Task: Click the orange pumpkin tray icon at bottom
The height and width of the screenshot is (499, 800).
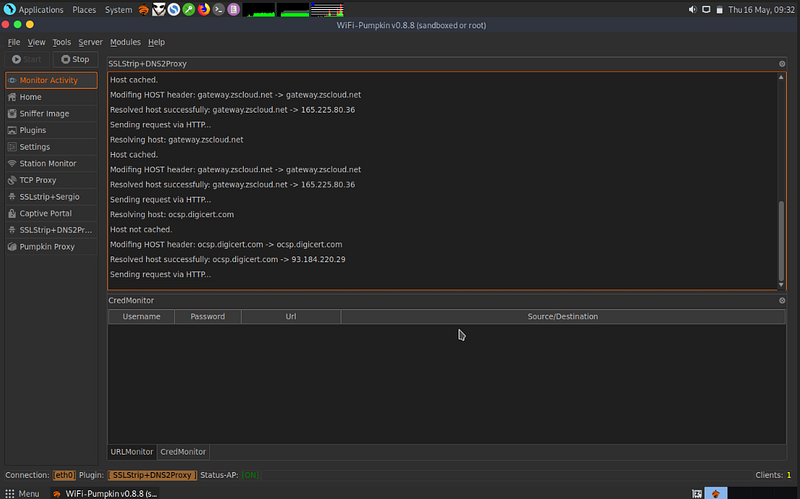Action: 716,493
